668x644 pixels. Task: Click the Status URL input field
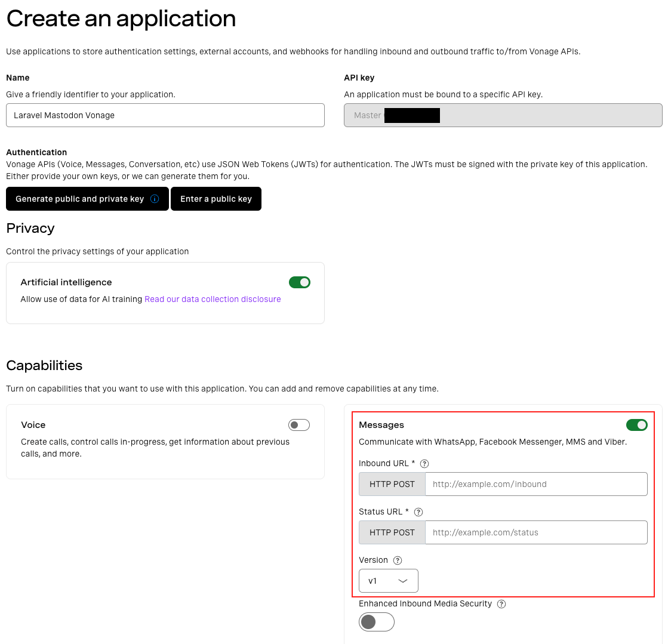[536, 532]
